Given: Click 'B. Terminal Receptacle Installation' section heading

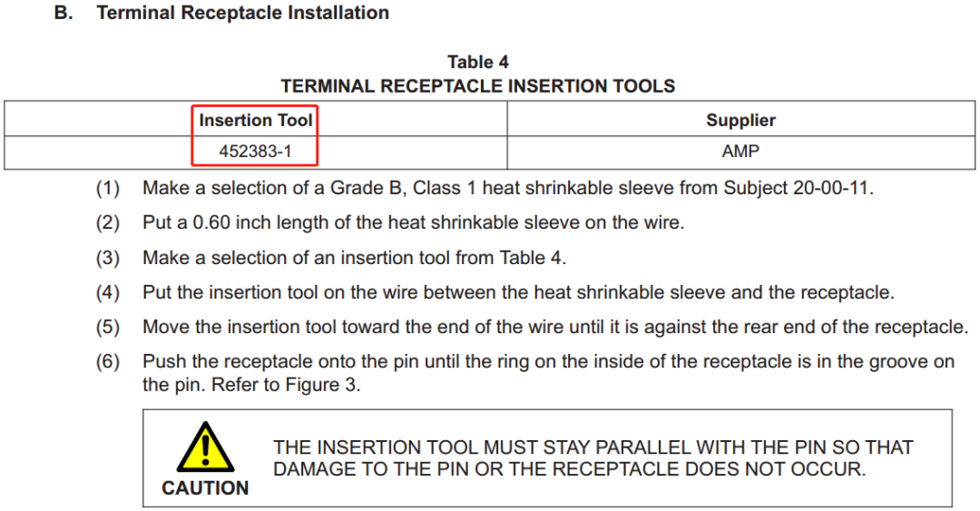Looking at the screenshot, I should [x=222, y=13].
